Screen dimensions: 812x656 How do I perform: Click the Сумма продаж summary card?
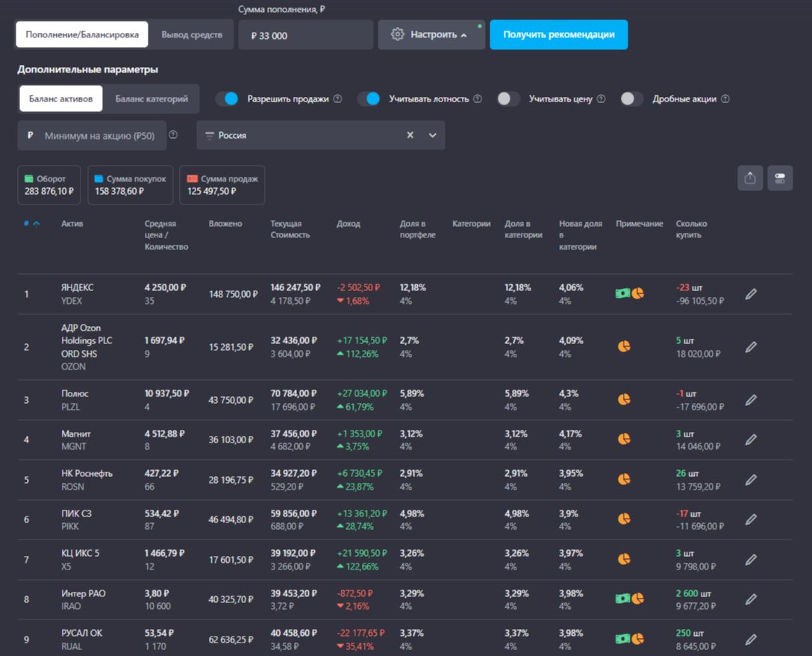tap(222, 185)
